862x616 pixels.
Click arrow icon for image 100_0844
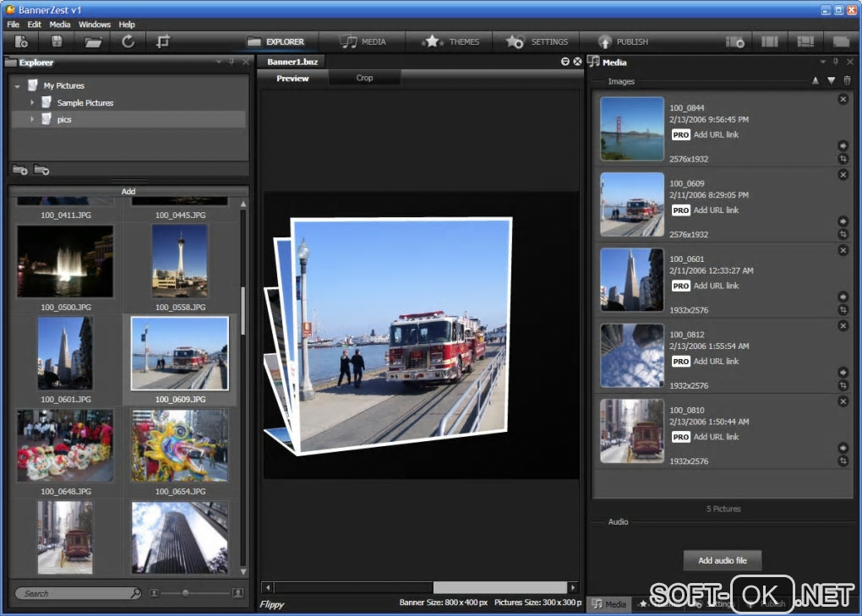(843, 145)
